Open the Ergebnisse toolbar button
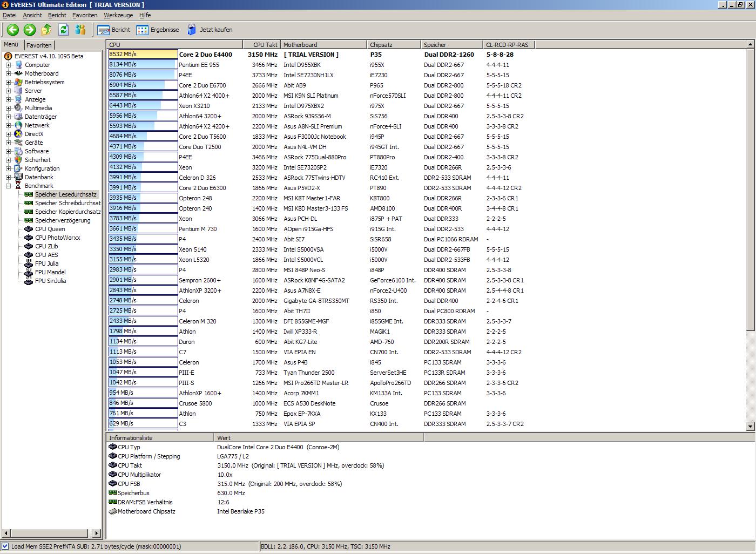Viewport: 756px width, 554px height. [x=158, y=30]
